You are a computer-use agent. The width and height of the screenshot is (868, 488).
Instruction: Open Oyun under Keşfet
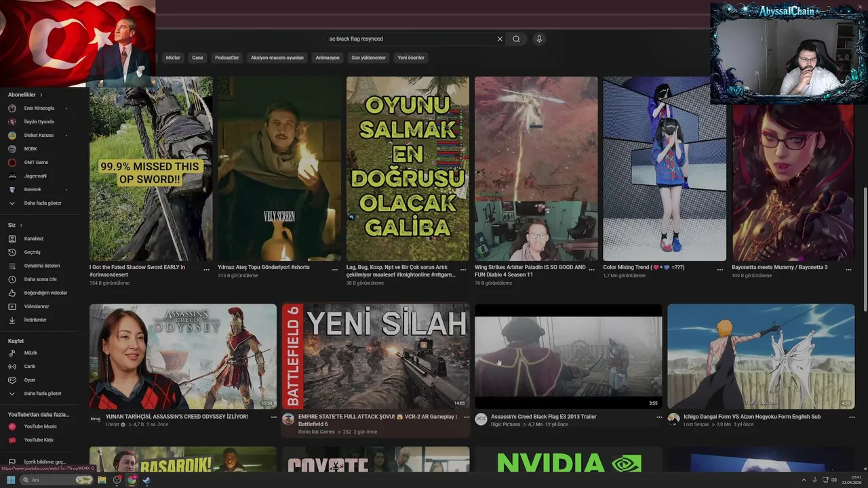29,380
